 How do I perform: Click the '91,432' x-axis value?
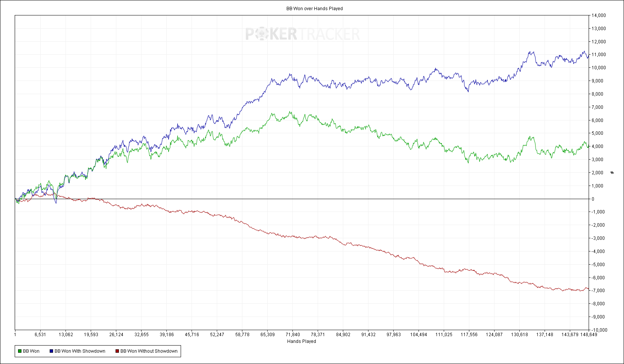point(368,335)
